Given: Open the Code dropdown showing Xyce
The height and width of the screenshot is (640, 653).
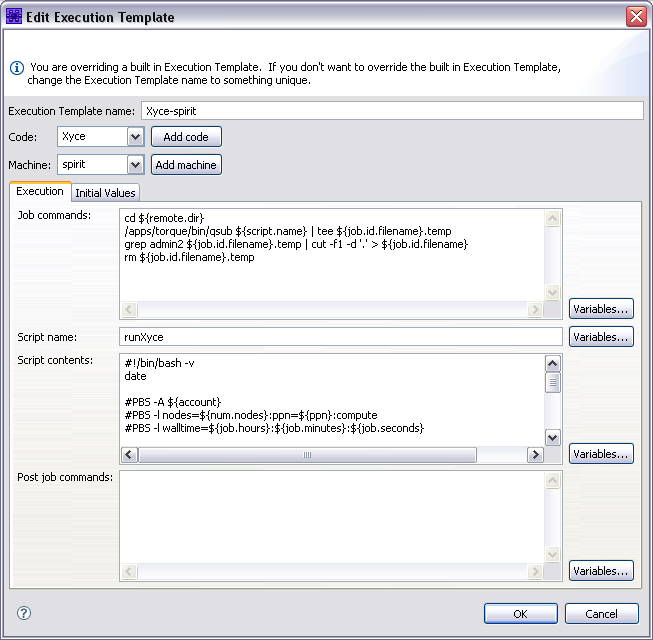Looking at the screenshot, I should click(x=135, y=137).
